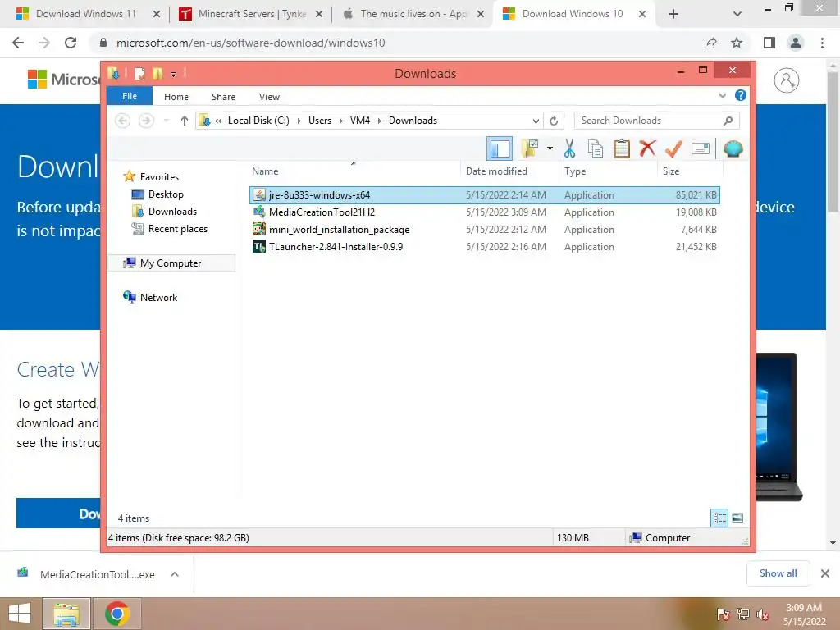
Task: Go back in Chrome browser
Action: 18,43
